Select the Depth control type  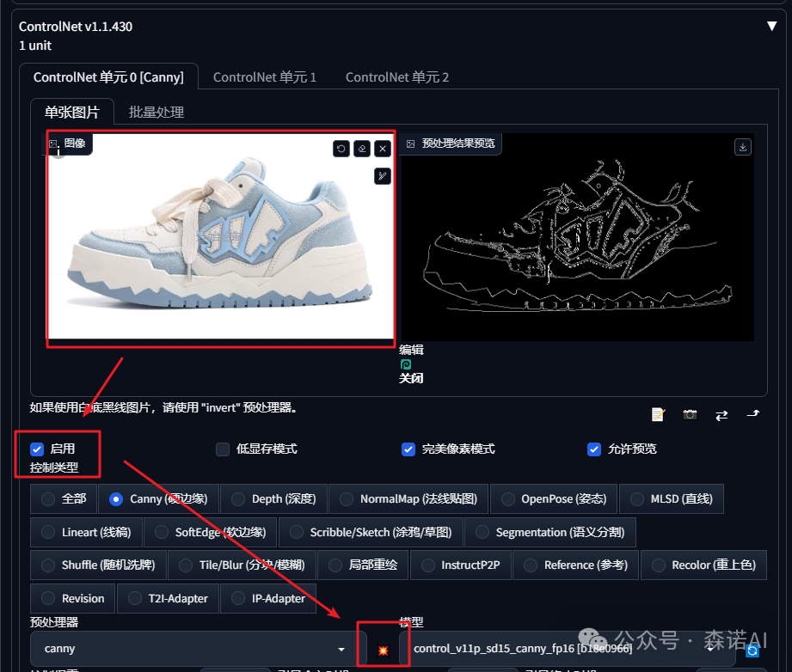pyautogui.click(x=273, y=498)
